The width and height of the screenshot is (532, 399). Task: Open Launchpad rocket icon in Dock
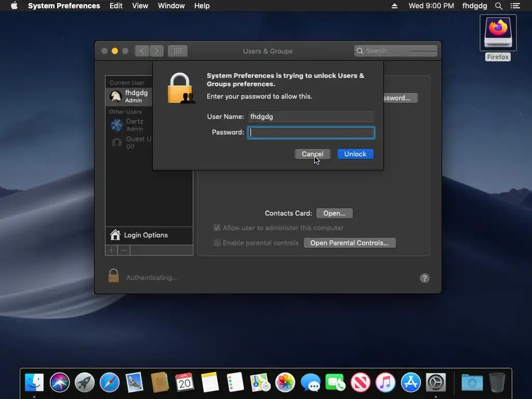[x=85, y=382]
